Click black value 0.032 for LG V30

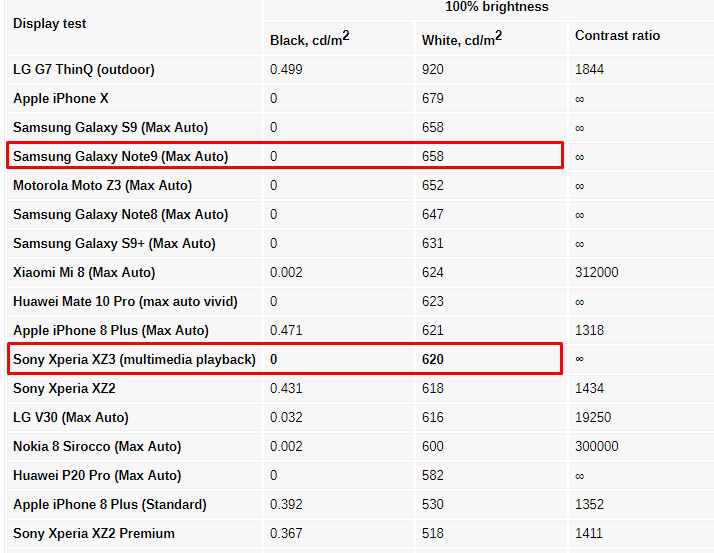(286, 418)
